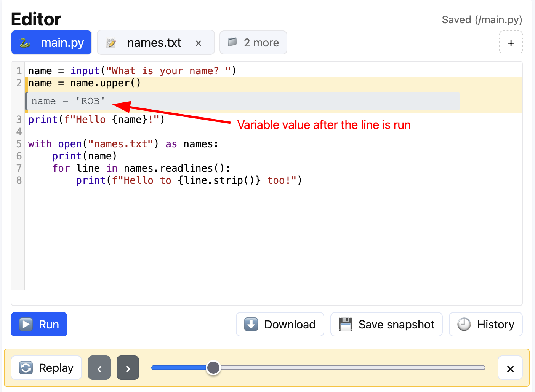The width and height of the screenshot is (535, 392).
Task: Step forward to next line
Action: point(128,368)
